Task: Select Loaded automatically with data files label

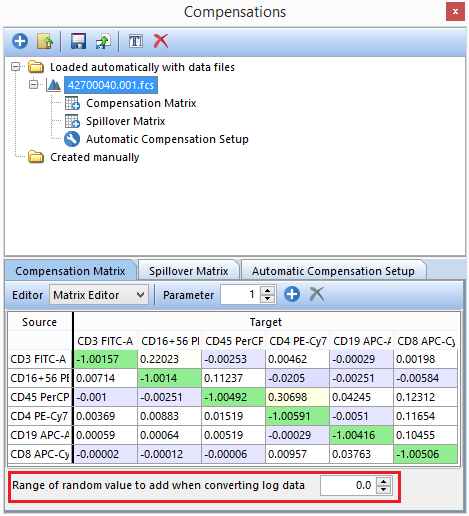Action: [x=142, y=67]
